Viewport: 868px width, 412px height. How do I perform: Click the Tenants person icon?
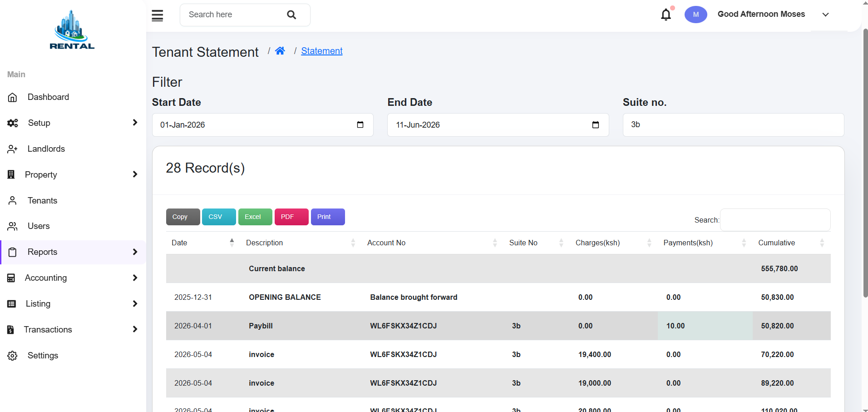[13, 200]
